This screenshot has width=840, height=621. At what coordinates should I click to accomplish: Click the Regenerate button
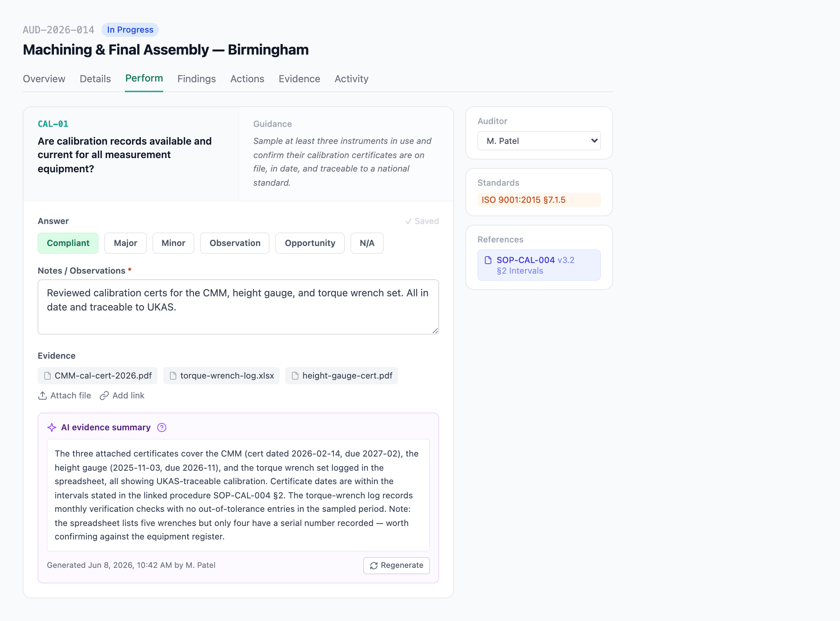click(x=396, y=565)
